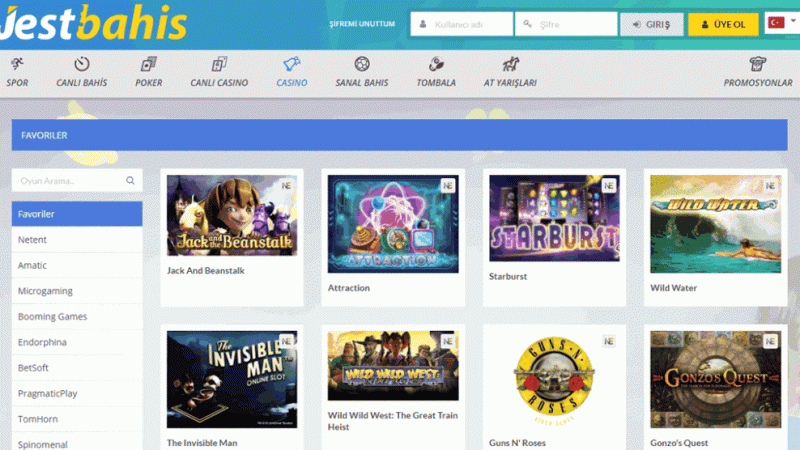
Task: Click the NE badge on Attraction
Action: click(447, 186)
